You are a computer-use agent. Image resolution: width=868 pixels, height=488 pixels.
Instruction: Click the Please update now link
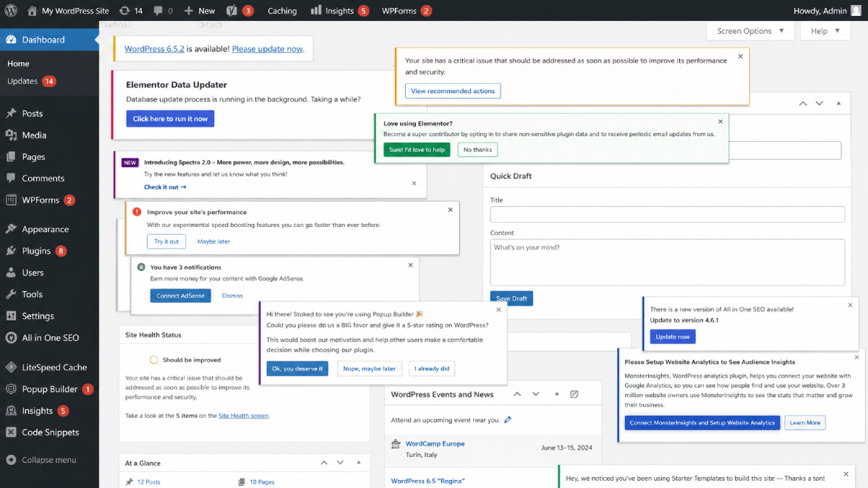coord(267,49)
